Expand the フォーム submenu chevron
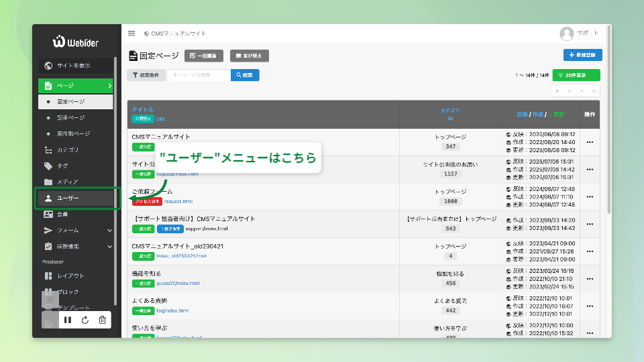Image resolution: width=644 pixels, height=362 pixels. pos(110,231)
